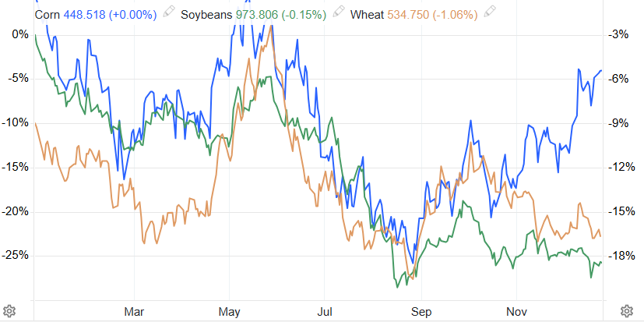Select the Mar label on time axis

135,310
